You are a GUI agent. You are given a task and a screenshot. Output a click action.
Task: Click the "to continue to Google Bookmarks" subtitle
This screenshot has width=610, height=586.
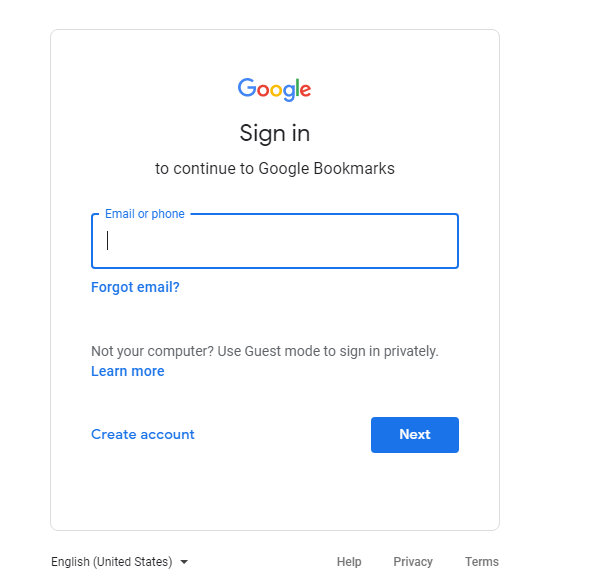point(275,168)
